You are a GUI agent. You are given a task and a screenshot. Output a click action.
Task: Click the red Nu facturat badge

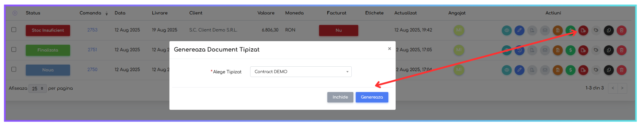click(x=339, y=31)
